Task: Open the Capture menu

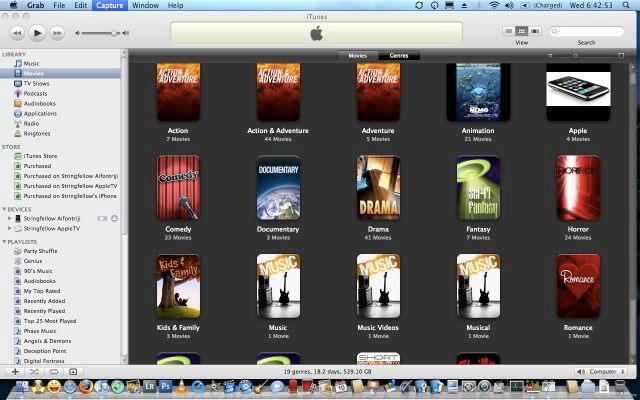Action: coord(109,6)
